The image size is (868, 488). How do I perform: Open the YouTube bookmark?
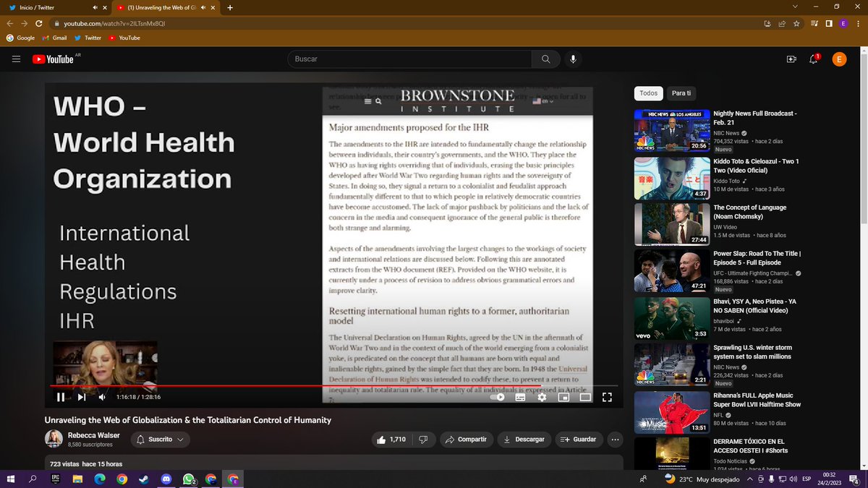click(x=124, y=38)
